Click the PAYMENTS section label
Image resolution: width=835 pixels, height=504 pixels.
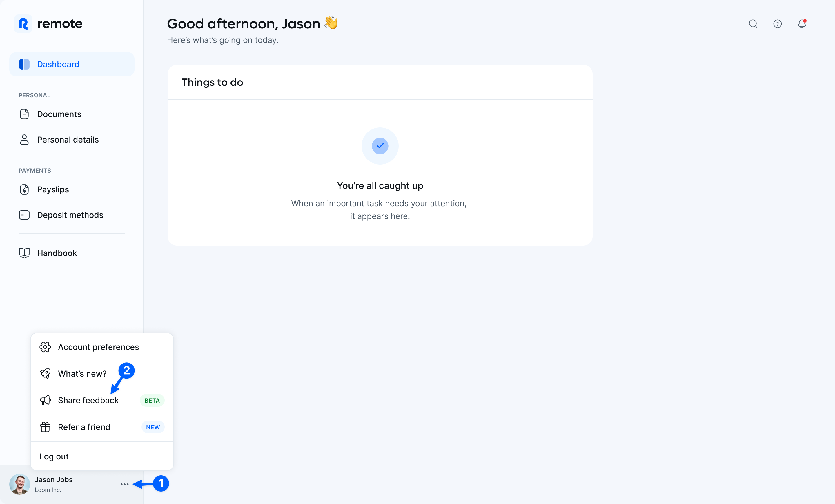pyautogui.click(x=35, y=171)
